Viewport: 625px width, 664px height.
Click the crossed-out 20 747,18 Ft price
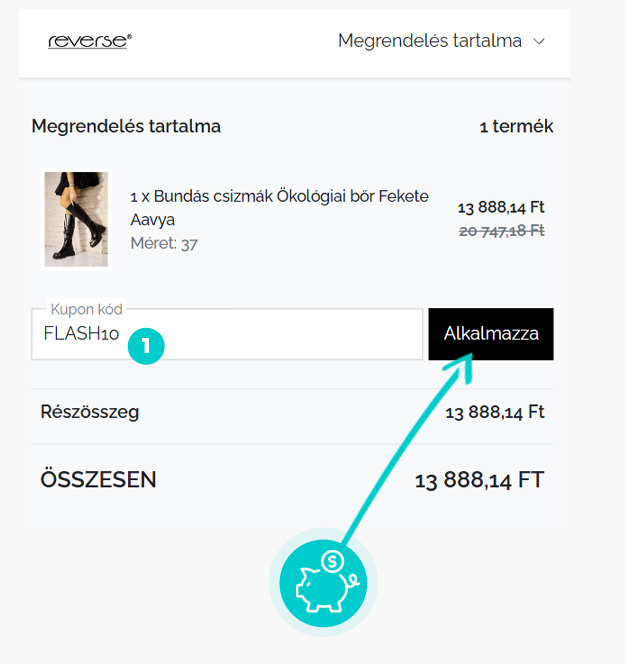501,230
